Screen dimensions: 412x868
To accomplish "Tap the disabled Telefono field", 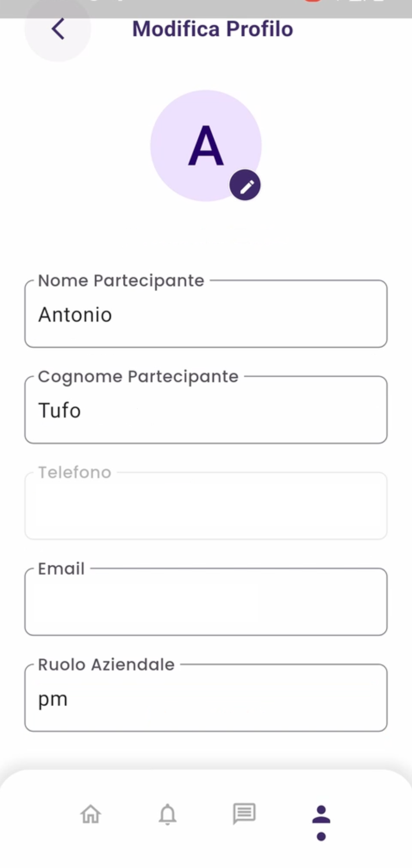I will [206, 507].
